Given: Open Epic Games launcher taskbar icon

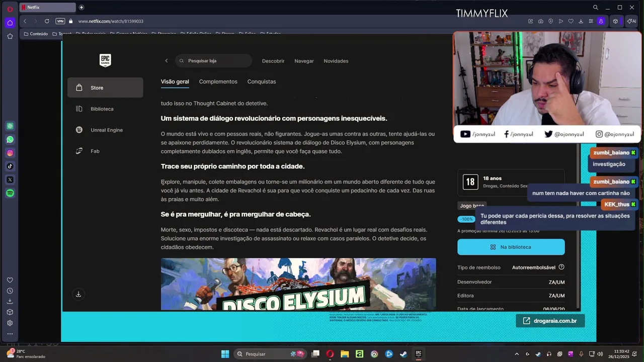Looking at the screenshot, I should [418, 354].
